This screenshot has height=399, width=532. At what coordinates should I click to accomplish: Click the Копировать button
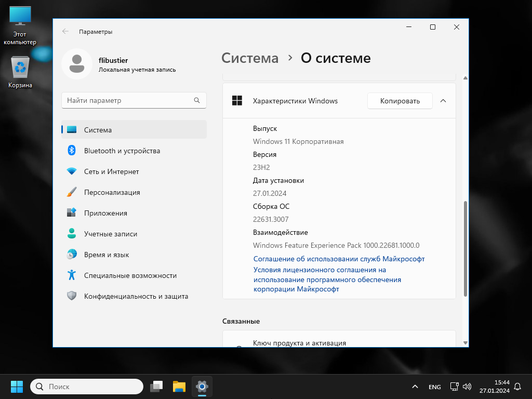click(400, 101)
